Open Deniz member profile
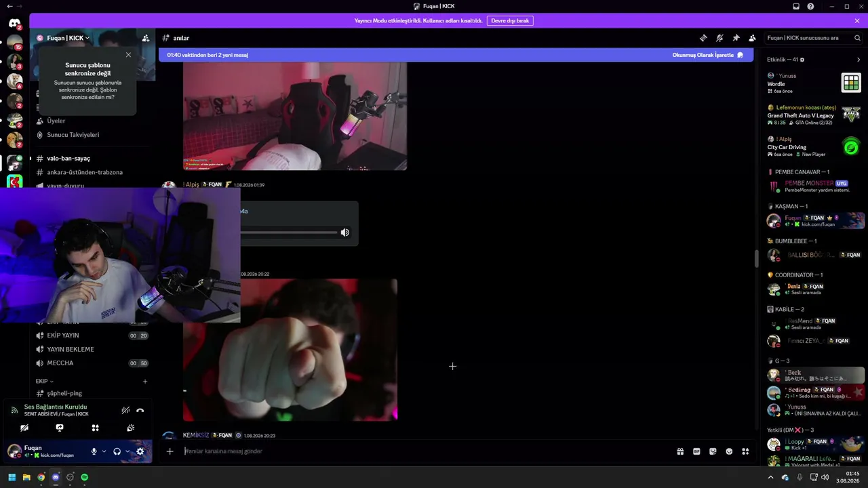The width and height of the screenshot is (868, 488). click(815, 289)
